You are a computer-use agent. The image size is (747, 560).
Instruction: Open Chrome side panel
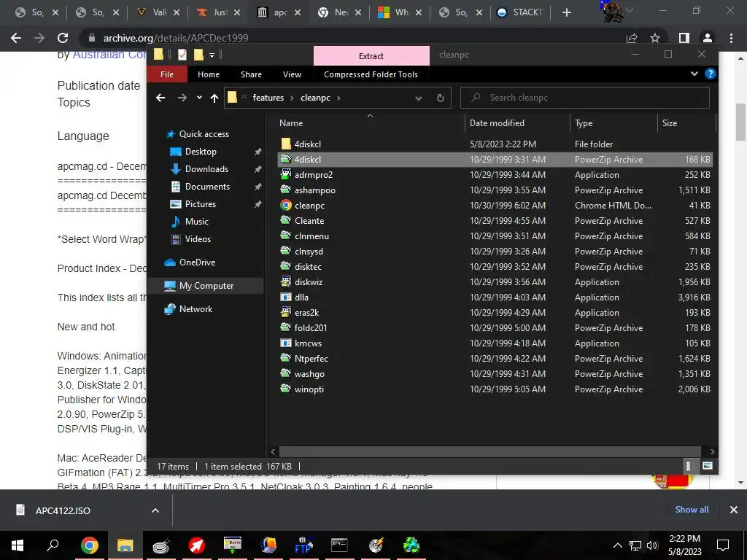pyautogui.click(x=684, y=38)
